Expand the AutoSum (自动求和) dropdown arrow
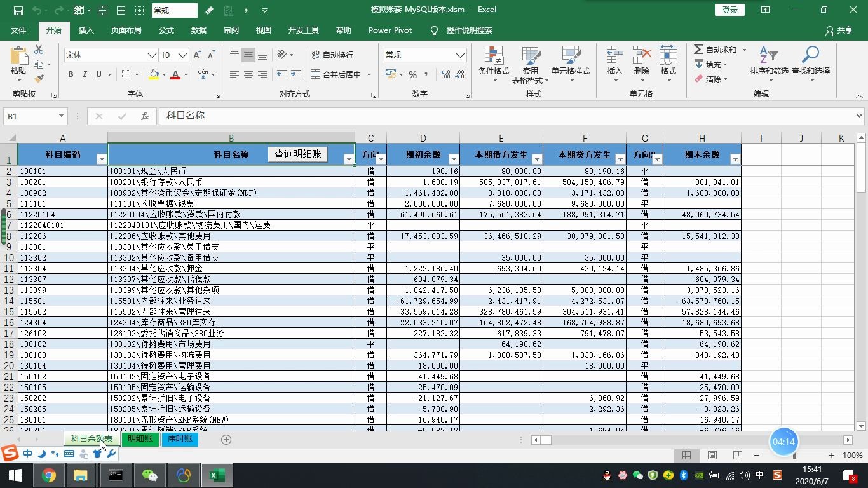The width and height of the screenshot is (868, 488). point(743,50)
